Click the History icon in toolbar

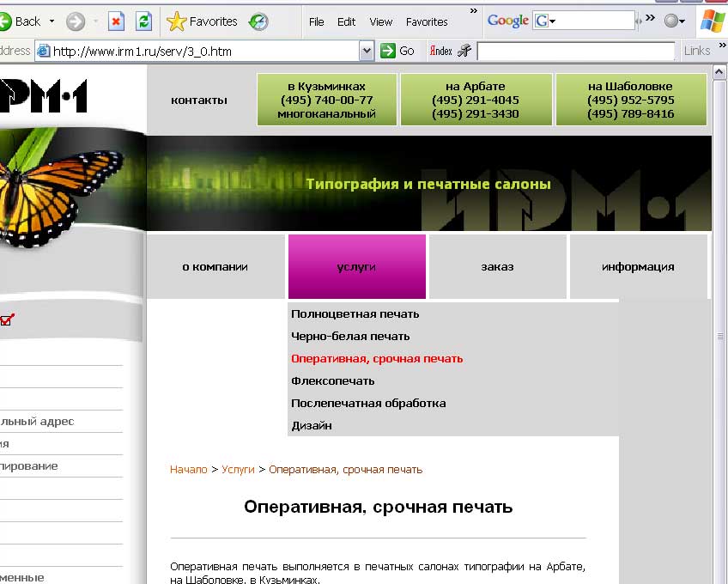[258, 21]
